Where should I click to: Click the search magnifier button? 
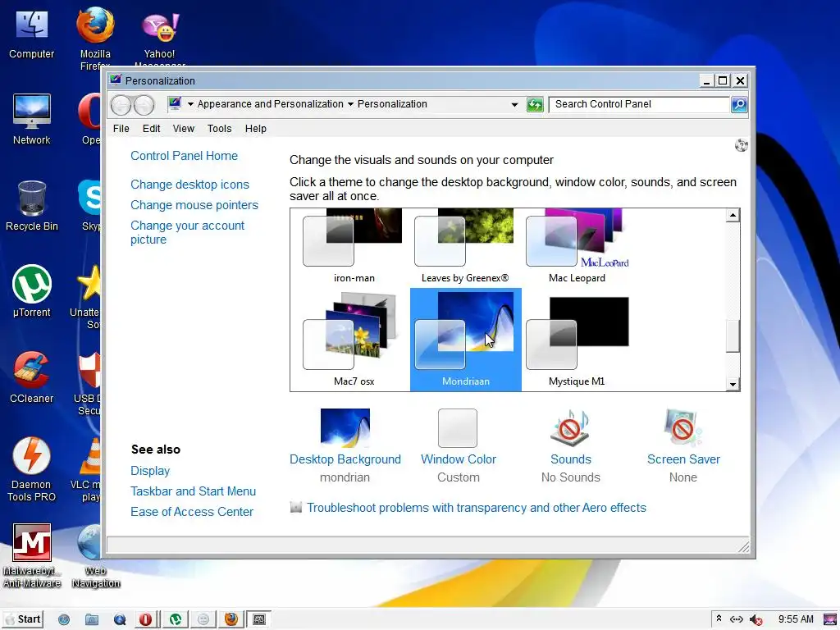pyautogui.click(x=739, y=104)
